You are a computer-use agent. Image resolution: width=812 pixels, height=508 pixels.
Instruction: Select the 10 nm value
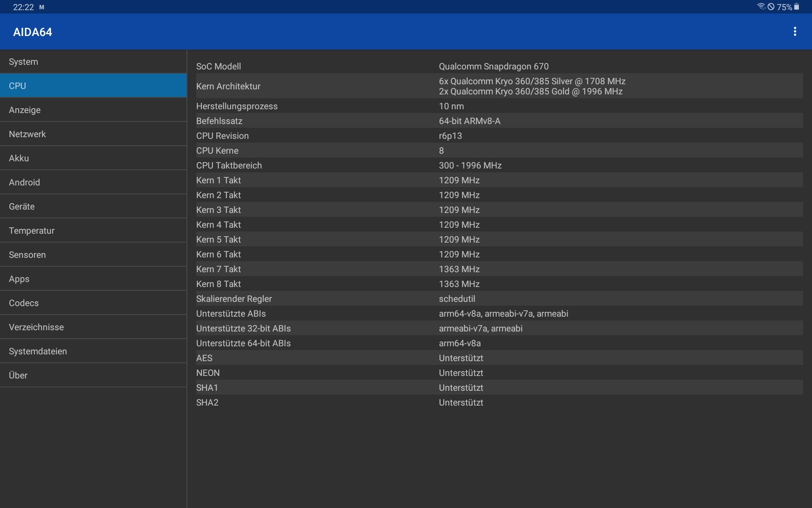(x=451, y=106)
